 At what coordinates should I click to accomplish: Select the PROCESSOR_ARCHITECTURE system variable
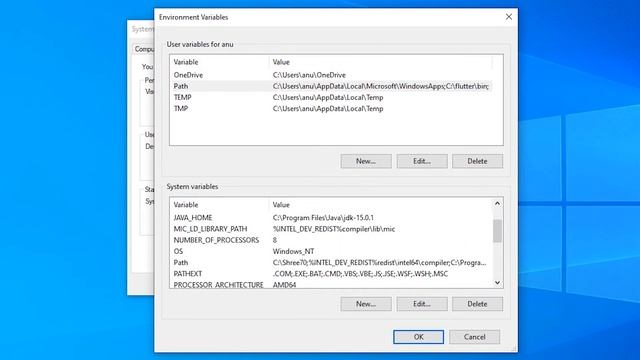(x=331, y=284)
